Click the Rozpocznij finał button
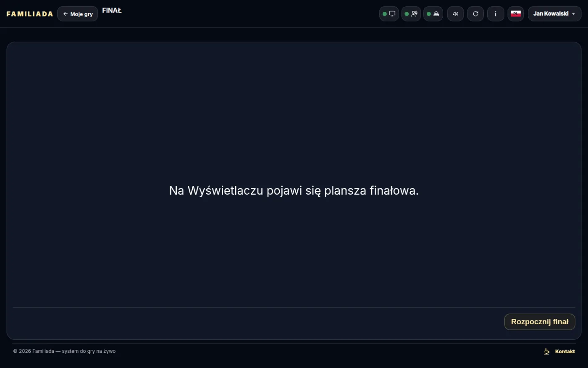 point(540,322)
